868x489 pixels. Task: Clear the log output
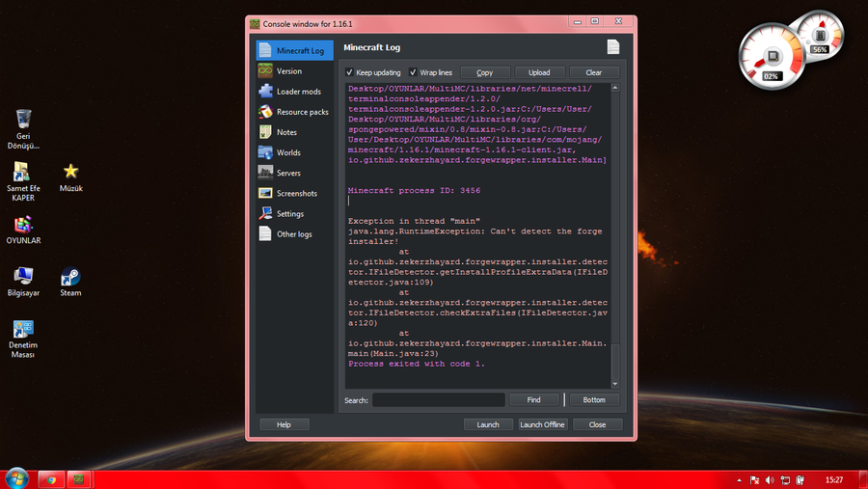click(x=594, y=72)
